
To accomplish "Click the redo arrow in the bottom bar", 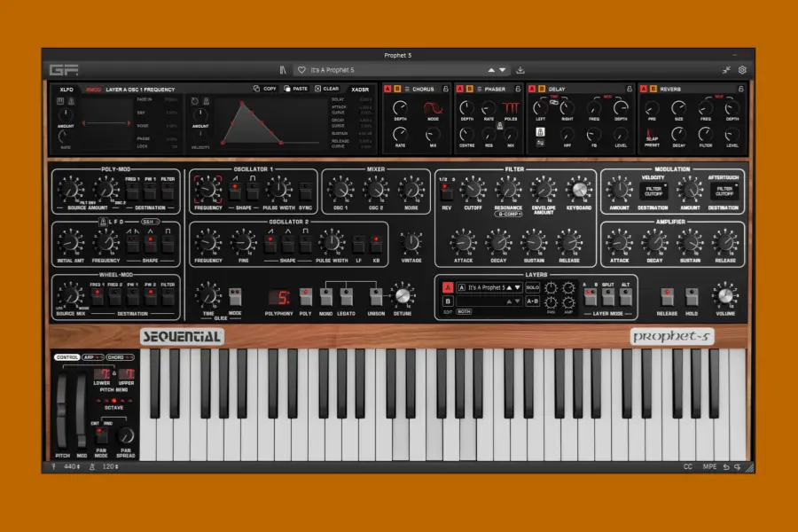I will coord(738,467).
